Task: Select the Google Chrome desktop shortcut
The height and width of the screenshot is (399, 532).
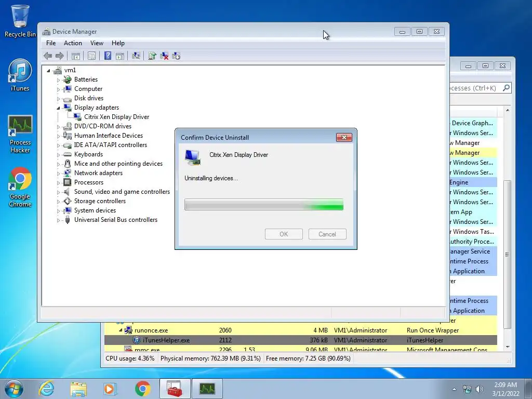Action: pos(20,187)
